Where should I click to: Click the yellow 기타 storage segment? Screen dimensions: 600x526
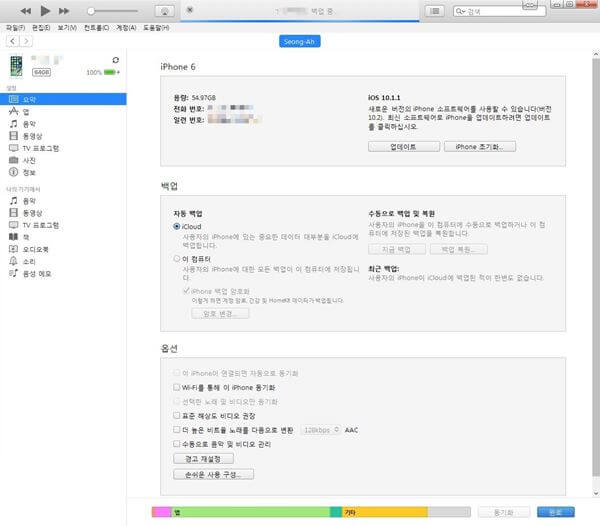pos(385,512)
